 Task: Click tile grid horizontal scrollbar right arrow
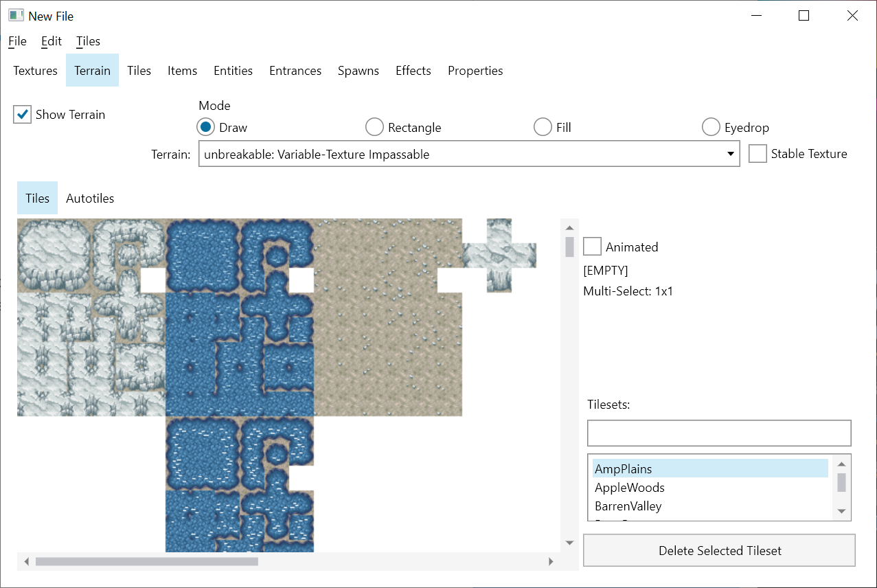click(x=551, y=561)
